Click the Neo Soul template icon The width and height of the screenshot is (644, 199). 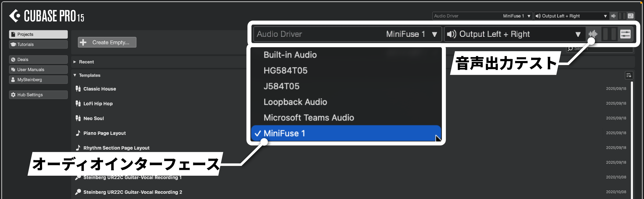coord(78,118)
